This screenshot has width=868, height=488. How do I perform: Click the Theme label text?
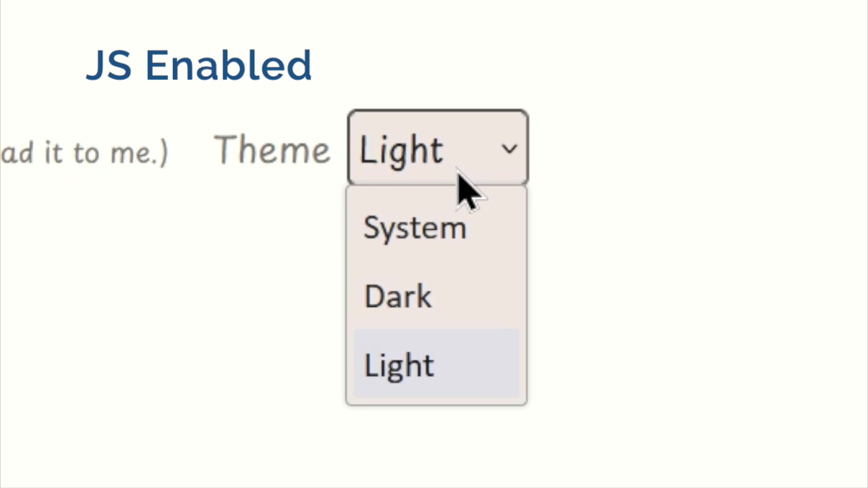point(272,150)
